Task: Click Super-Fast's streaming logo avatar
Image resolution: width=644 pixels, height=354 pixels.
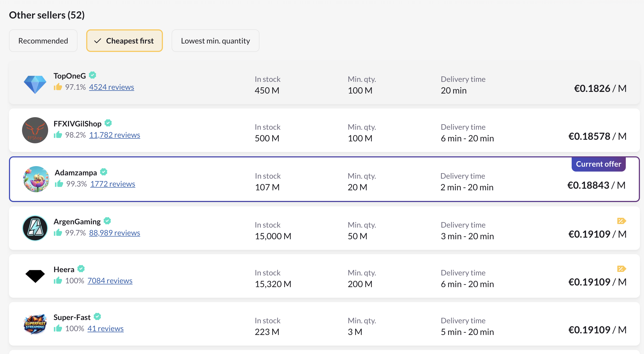Action: [x=35, y=324]
